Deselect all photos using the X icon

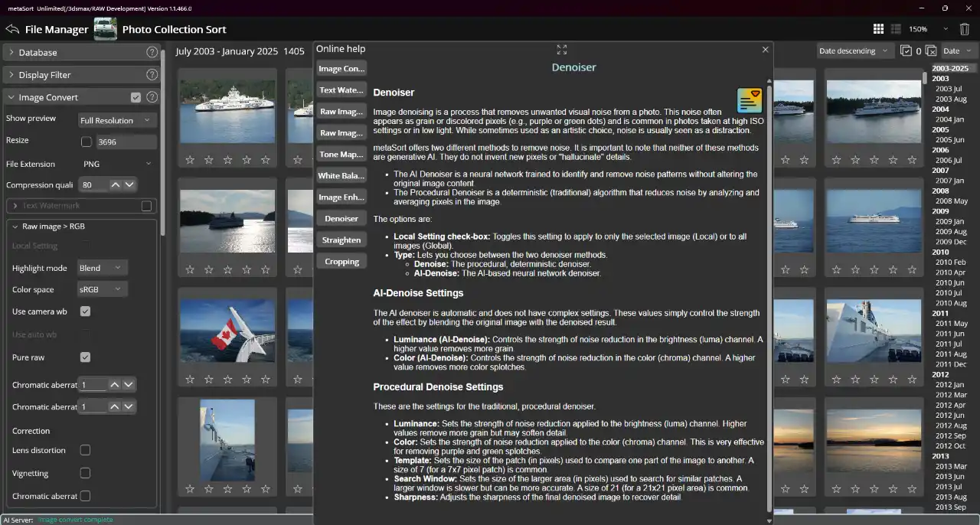[931, 51]
